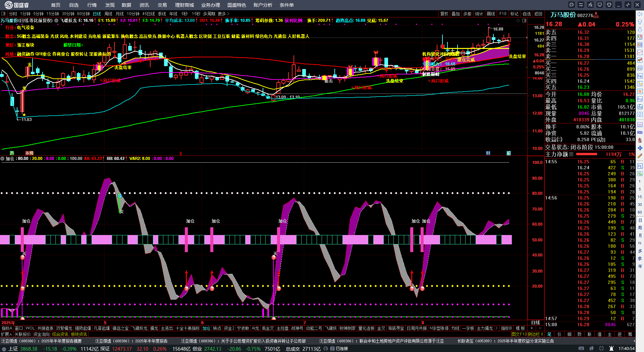The width and height of the screenshot is (644, 352).
Task: Select the four-way move arrows sidebar icon
Action: coord(640,148)
